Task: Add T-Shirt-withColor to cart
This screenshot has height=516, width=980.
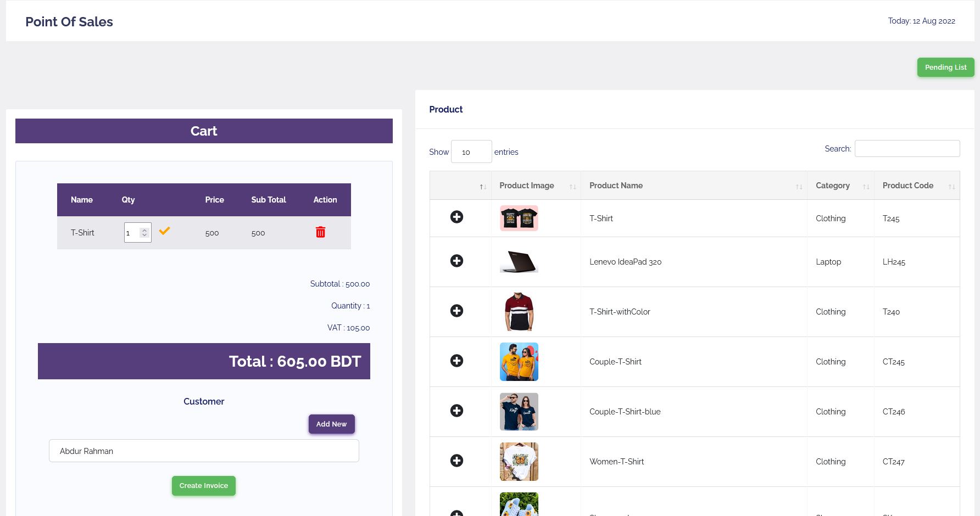Action: pos(456,311)
